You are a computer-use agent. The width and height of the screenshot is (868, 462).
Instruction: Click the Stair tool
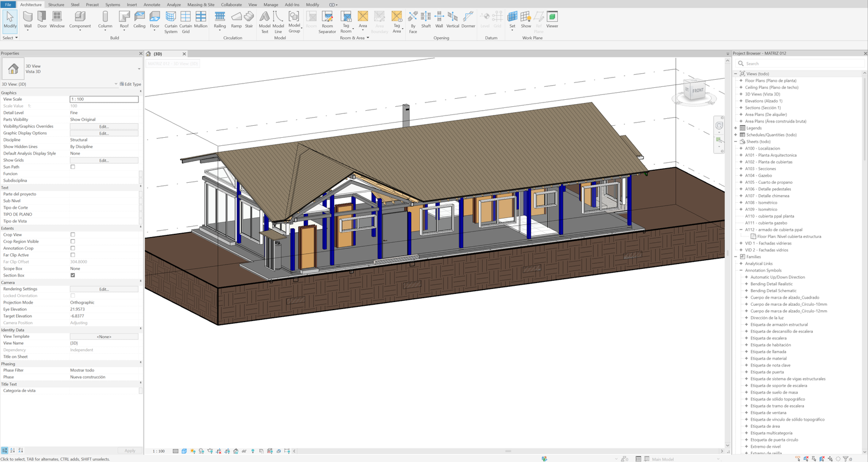pyautogui.click(x=249, y=20)
